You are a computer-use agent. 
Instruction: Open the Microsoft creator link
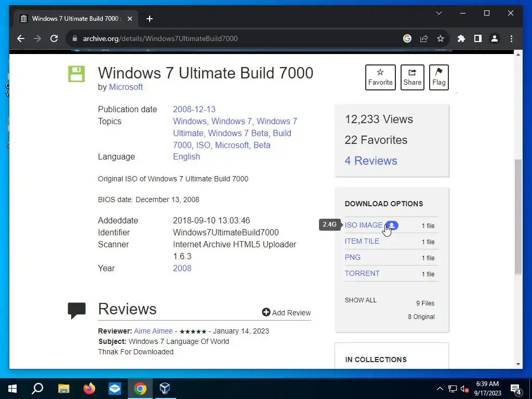(x=126, y=87)
